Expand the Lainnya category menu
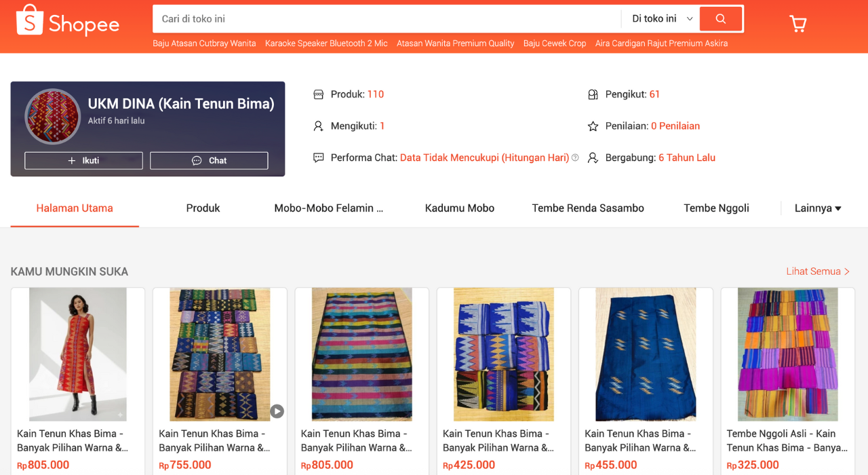This screenshot has width=868, height=475. (x=818, y=208)
